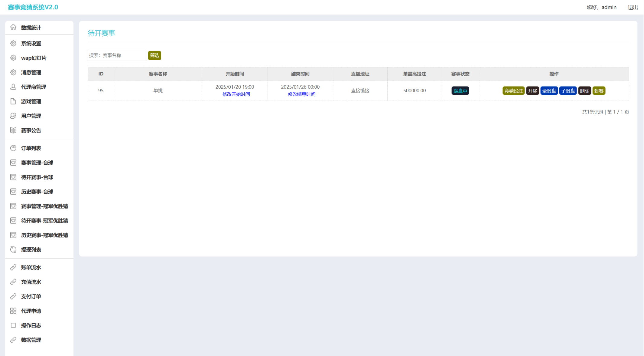Open 待开赛事-台球 in the sidebar
The height and width of the screenshot is (356, 644).
(37, 177)
